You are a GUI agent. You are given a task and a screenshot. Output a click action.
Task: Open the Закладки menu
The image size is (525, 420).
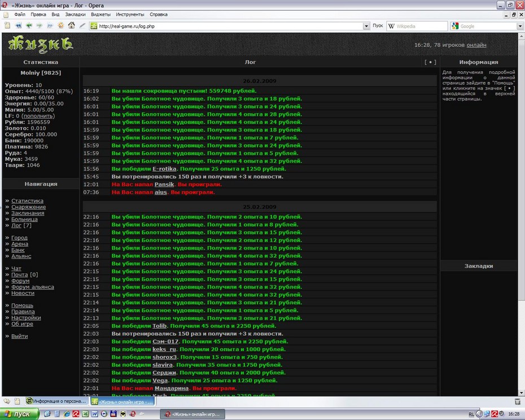point(75,15)
